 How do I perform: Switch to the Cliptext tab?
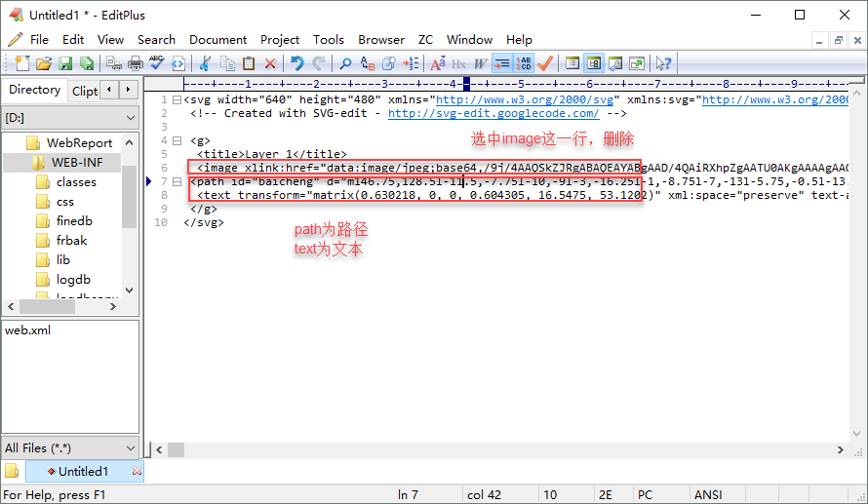(x=84, y=91)
